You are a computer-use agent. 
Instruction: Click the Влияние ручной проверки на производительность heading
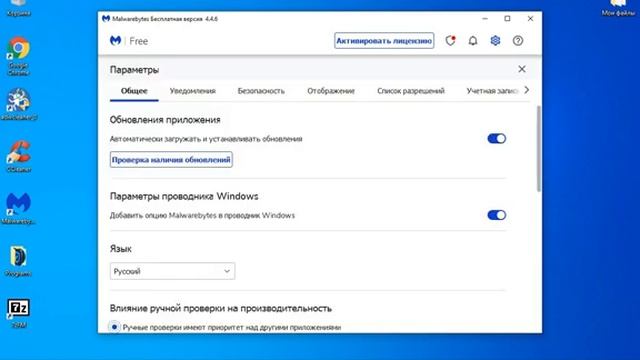(x=220, y=308)
